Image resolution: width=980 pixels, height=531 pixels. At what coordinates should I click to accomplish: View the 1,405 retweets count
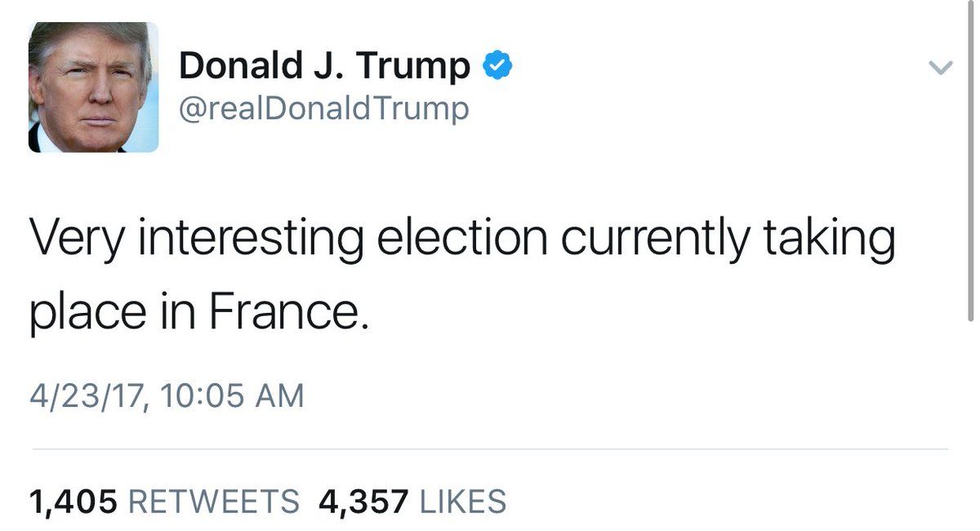(x=73, y=501)
